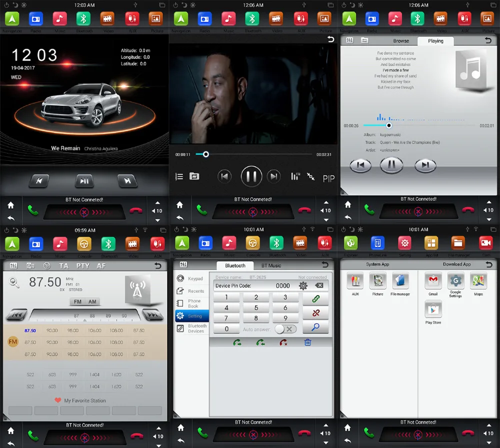The height and width of the screenshot is (448, 500).
Task: Switch to the Browse tab in the music player
Action: [x=401, y=41]
